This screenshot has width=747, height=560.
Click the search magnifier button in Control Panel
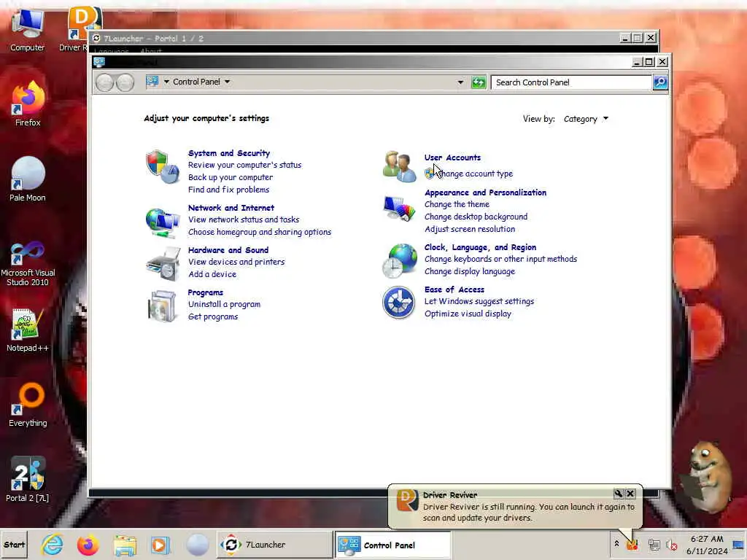659,82
